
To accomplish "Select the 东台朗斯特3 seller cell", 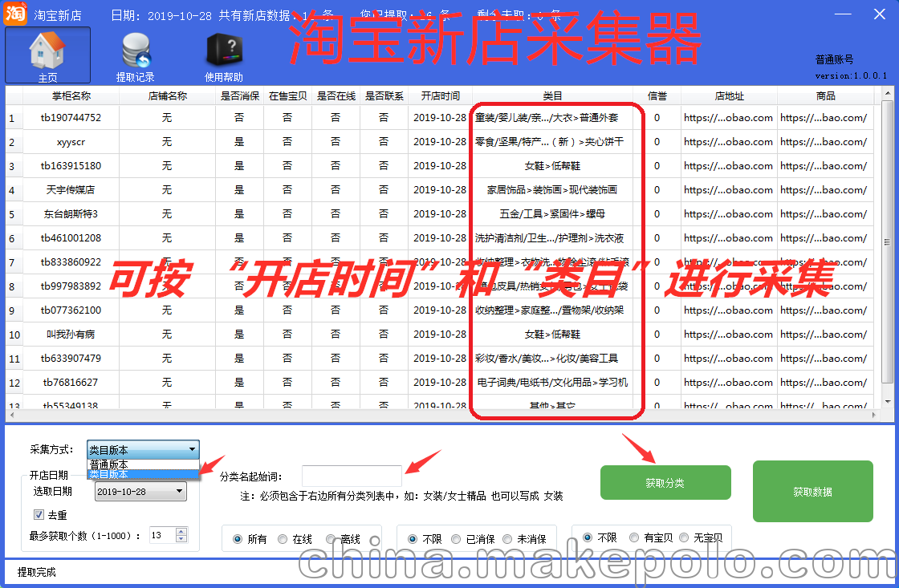I will click(71, 213).
